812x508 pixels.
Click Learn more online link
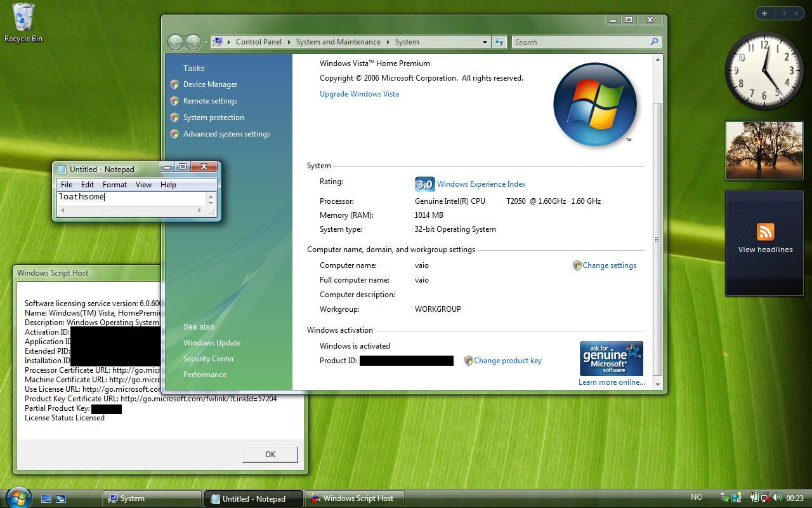point(612,382)
